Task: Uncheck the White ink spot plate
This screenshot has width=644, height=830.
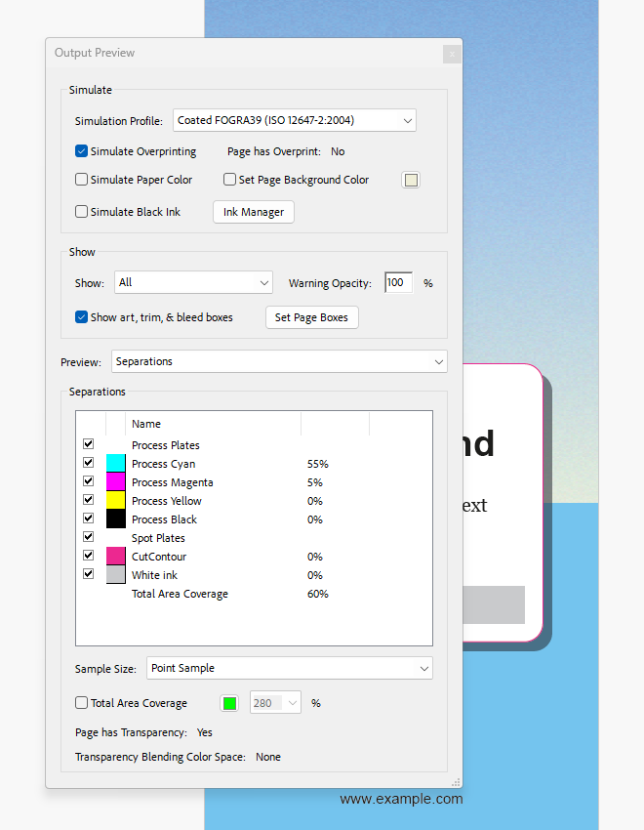Action: (88, 574)
